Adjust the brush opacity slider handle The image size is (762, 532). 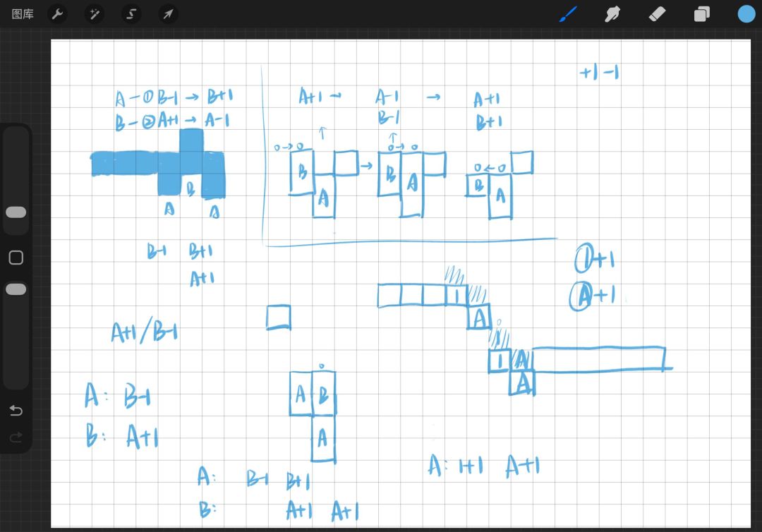tap(16, 289)
